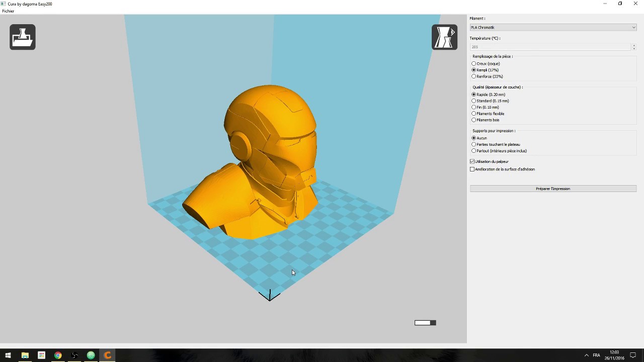Show hidden system tray icons

tap(586, 355)
